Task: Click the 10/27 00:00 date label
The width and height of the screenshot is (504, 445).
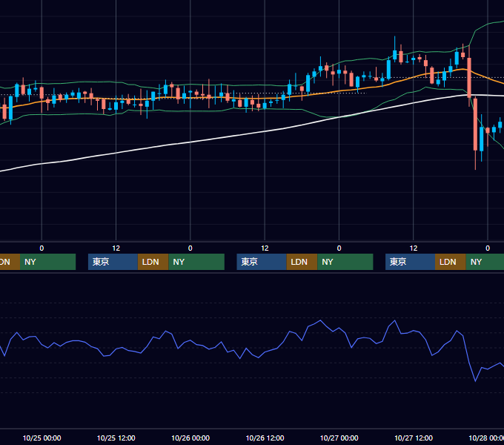Action: (339, 438)
